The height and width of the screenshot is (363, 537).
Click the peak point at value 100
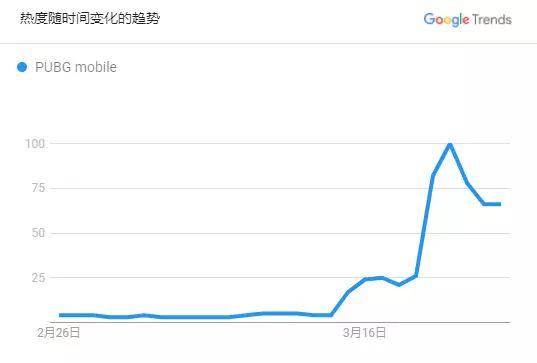click(x=450, y=145)
